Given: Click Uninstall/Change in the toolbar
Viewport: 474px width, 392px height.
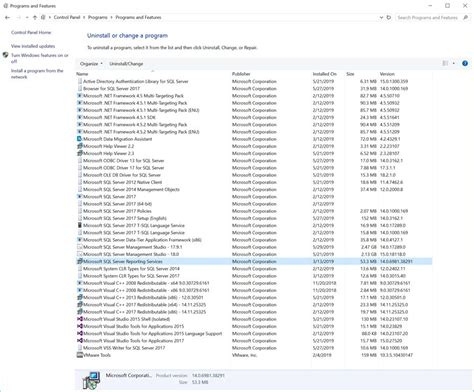Looking at the screenshot, I should click(126, 64).
